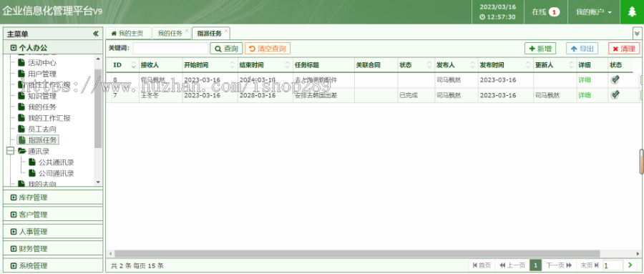644x274 pixels.
Task: Go to 首页 first page
Action: coord(482,265)
